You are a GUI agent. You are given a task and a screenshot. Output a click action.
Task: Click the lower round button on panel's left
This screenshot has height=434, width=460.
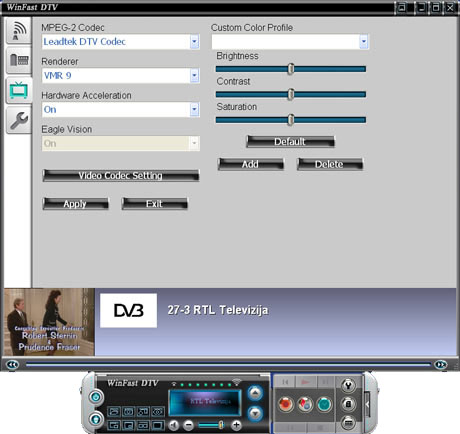tap(96, 418)
